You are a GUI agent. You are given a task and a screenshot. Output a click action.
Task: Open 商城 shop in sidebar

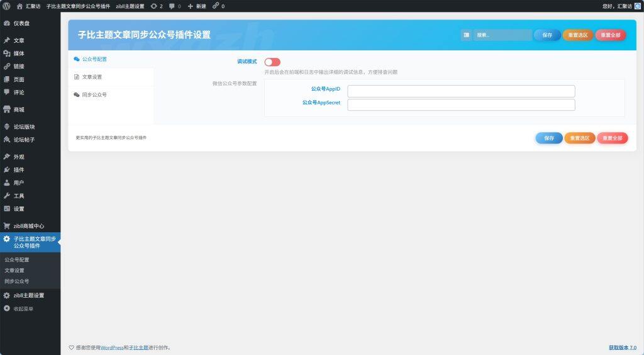[x=30, y=110]
